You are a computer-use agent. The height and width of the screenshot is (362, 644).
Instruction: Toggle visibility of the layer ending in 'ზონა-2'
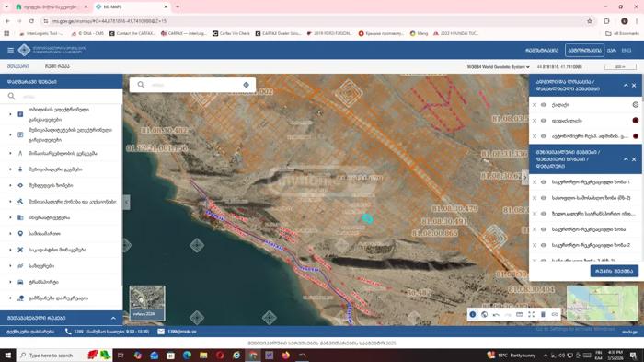[x=544, y=245]
